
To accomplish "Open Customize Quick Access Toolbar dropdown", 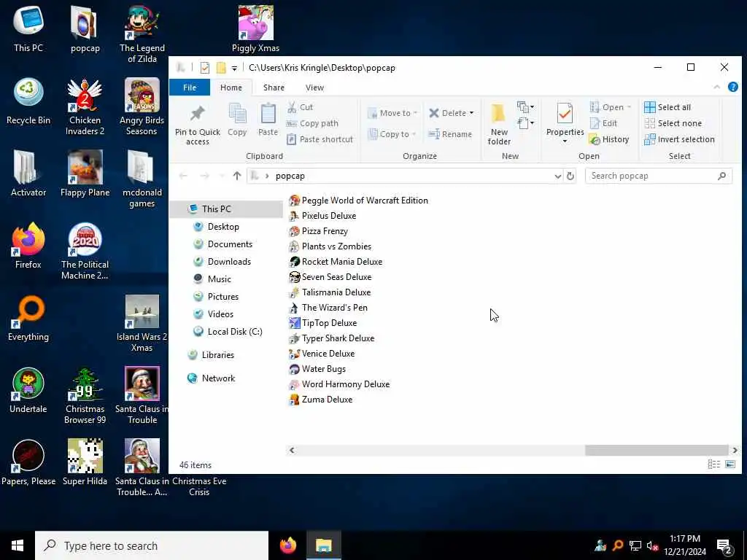I will pyautogui.click(x=234, y=68).
